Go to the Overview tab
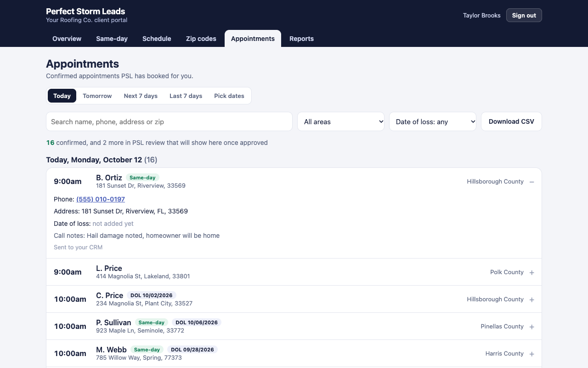The image size is (588, 368). click(67, 39)
